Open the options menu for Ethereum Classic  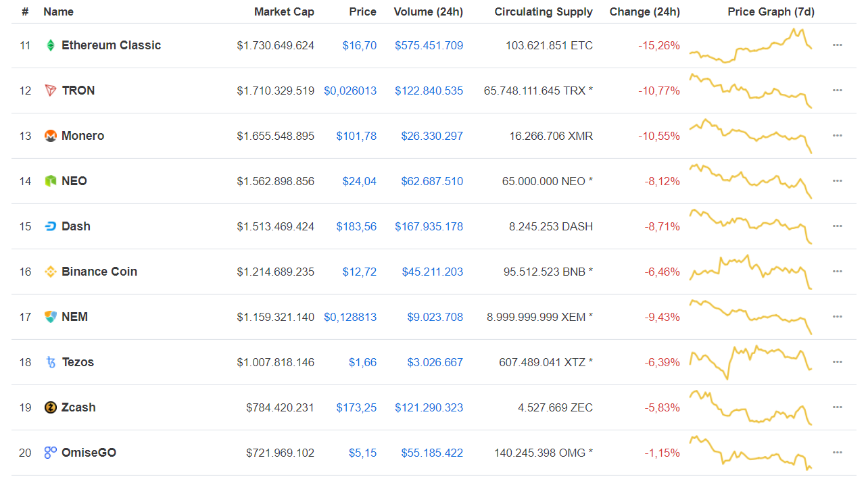tap(837, 45)
